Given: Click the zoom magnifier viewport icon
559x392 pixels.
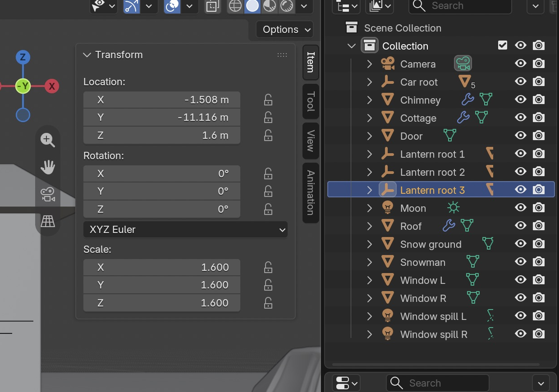Looking at the screenshot, I should tap(47, 140).
